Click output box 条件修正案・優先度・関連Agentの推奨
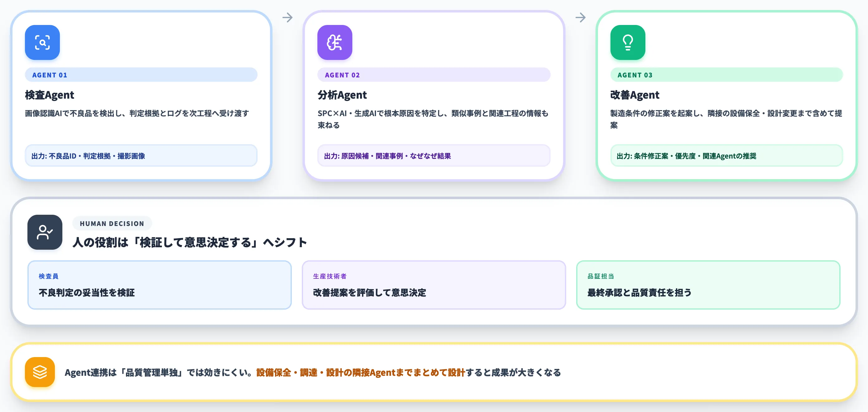Image resolution: width=868 pixels, height=412 pixels. click(x=726, y=155)
